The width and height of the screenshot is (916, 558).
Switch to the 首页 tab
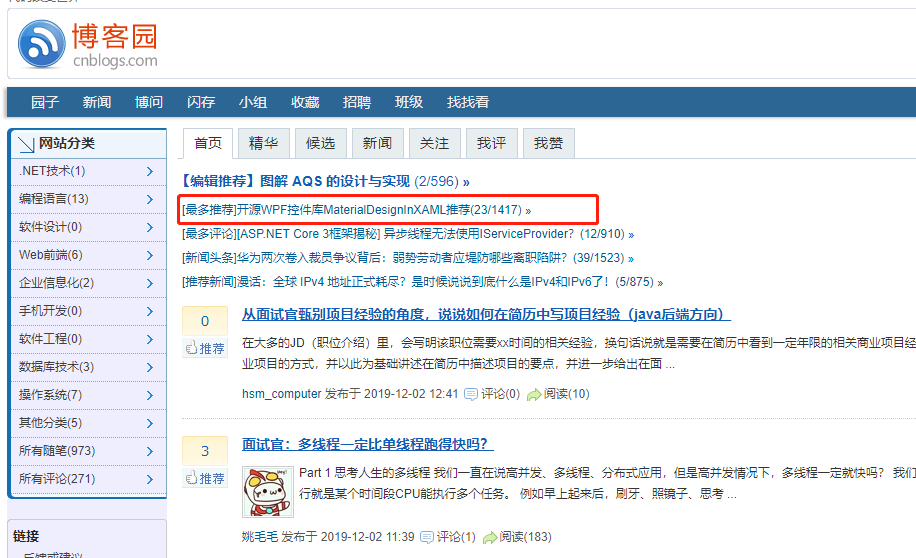pyautogui.click(x=208, y=143)
